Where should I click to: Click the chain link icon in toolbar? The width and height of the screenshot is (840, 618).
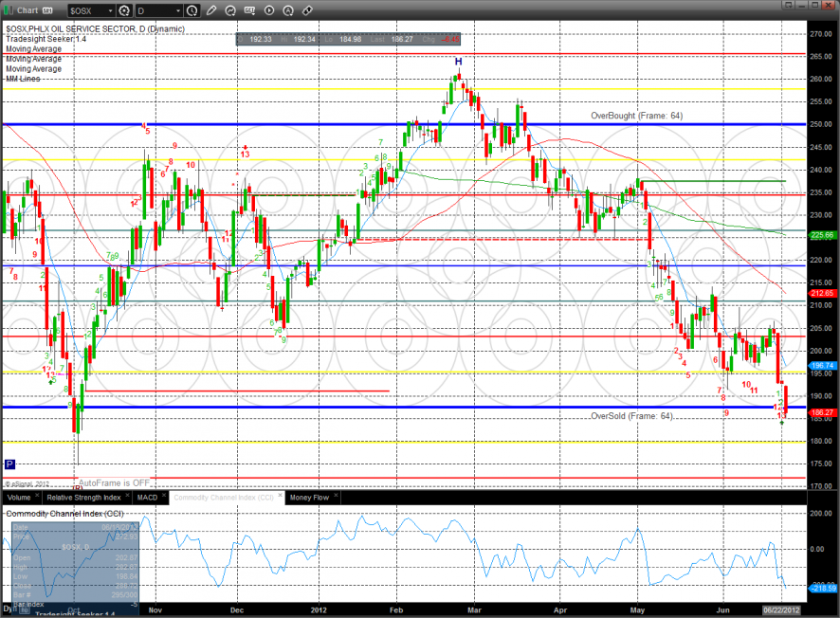[x=307, y=9]
